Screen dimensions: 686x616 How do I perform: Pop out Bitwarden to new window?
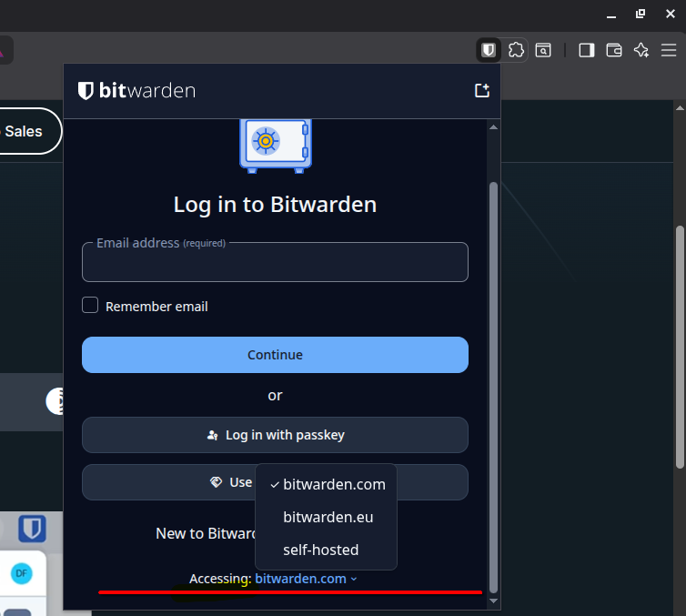pos(481,91)
